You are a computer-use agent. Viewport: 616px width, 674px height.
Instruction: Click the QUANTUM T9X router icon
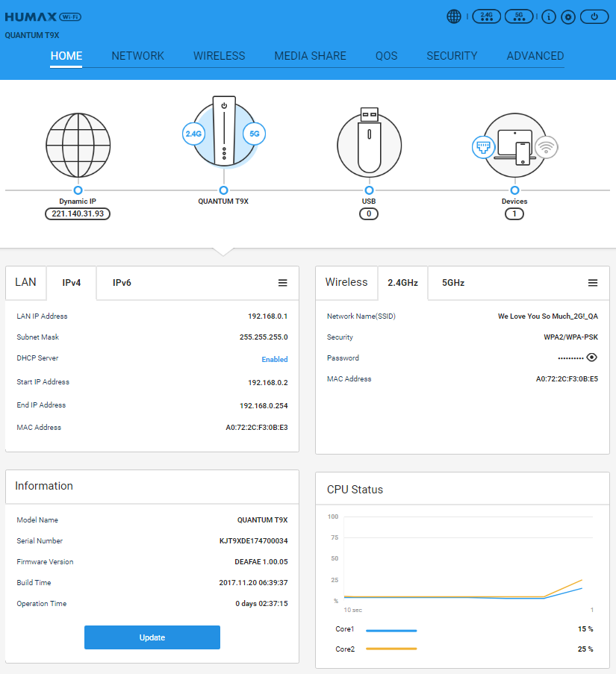tap(224, 131)
